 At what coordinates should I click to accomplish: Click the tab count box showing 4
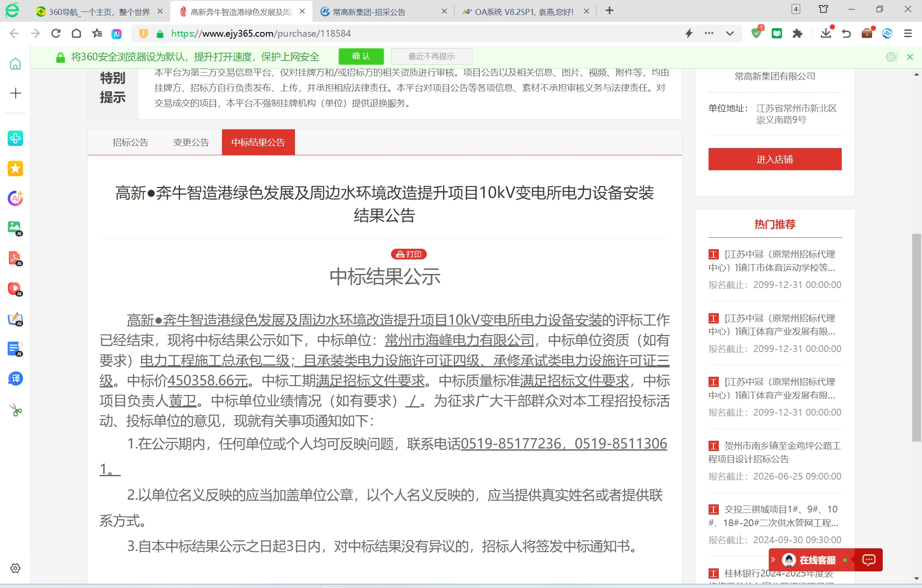pyautogui.click(x=796, y=9)
